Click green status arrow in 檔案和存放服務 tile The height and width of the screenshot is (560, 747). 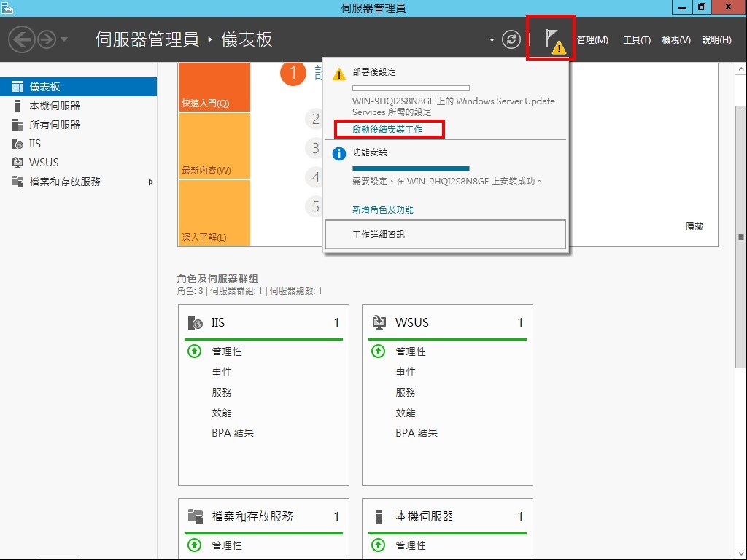pos(194,545)
